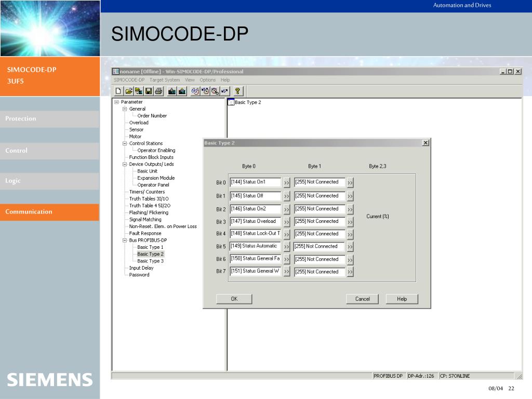Select Truth Tables 3I/1O tree item
The width and height of the screenshot is (532, 399).
coord(149,199)
